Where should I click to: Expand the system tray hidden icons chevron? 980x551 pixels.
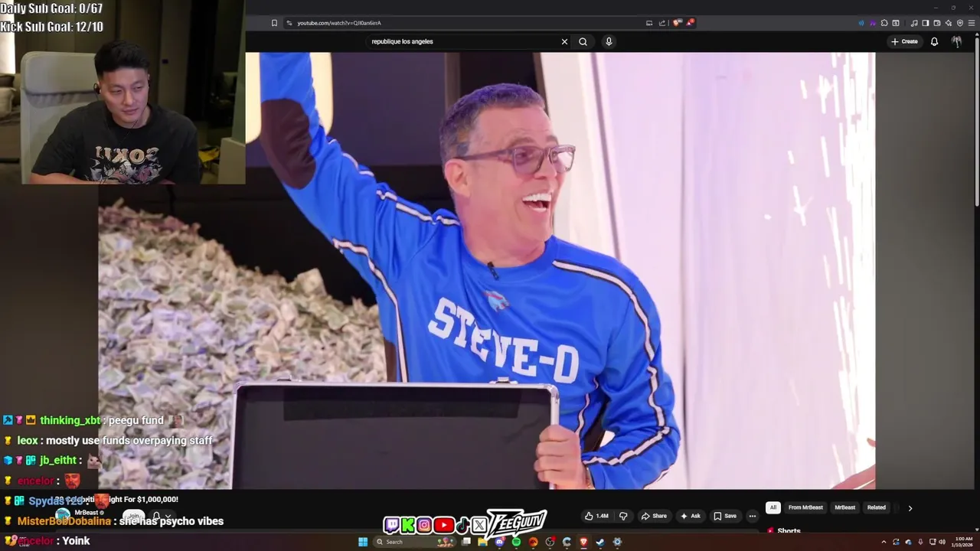pyautogui.click(x=884, y=542)
